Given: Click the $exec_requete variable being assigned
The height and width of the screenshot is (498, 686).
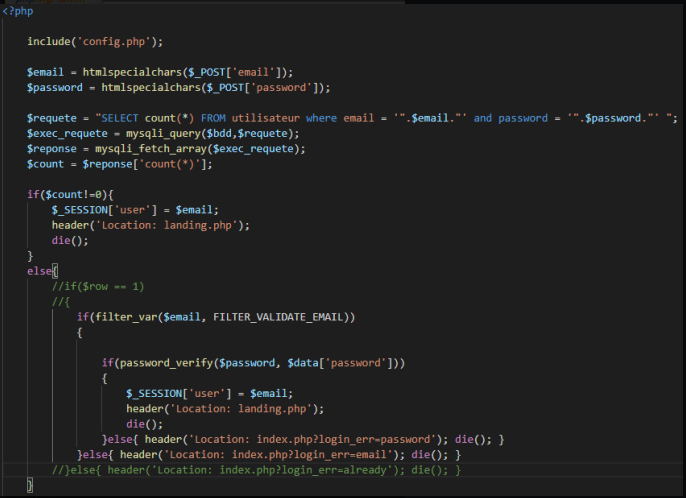Looking at the screenshot, I should point(67,133).
